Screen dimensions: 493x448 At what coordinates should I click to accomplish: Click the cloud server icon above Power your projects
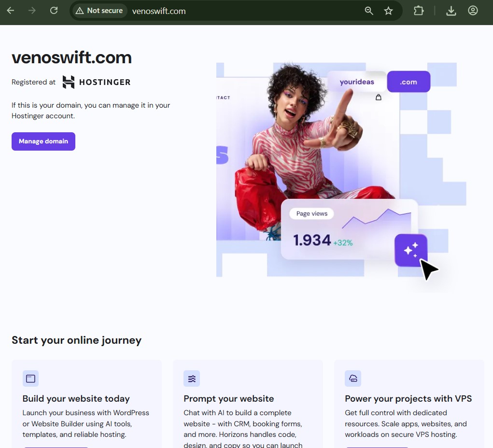(353, 378)
